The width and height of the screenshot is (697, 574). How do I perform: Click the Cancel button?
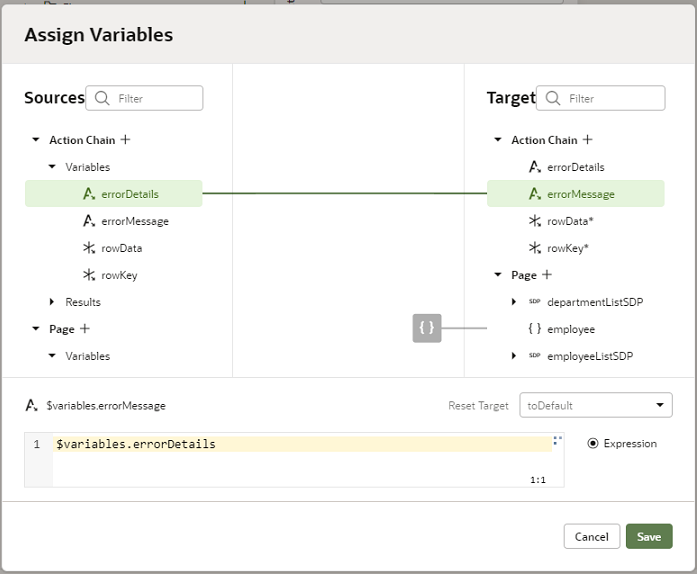click(x=592, y=537)
